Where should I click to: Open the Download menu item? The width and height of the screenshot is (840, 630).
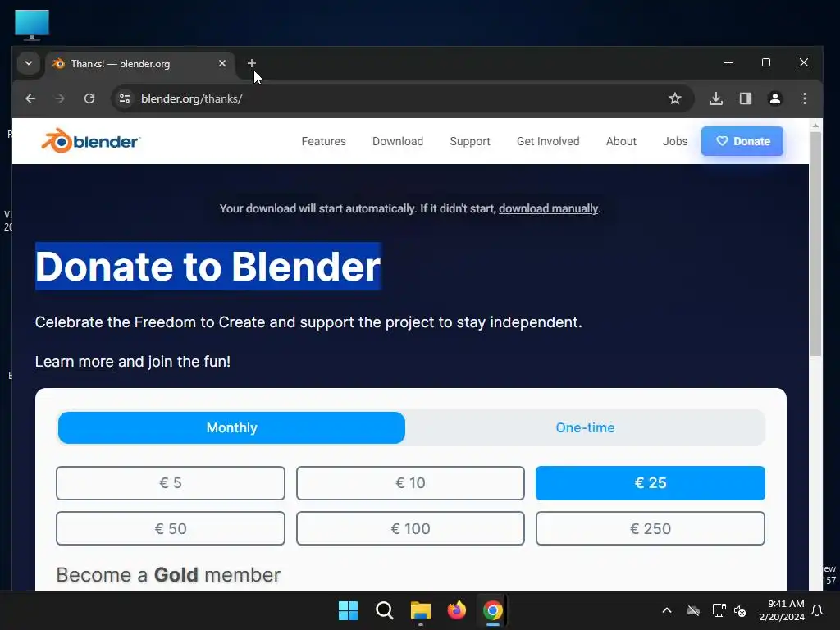click(x=398, y=141)
